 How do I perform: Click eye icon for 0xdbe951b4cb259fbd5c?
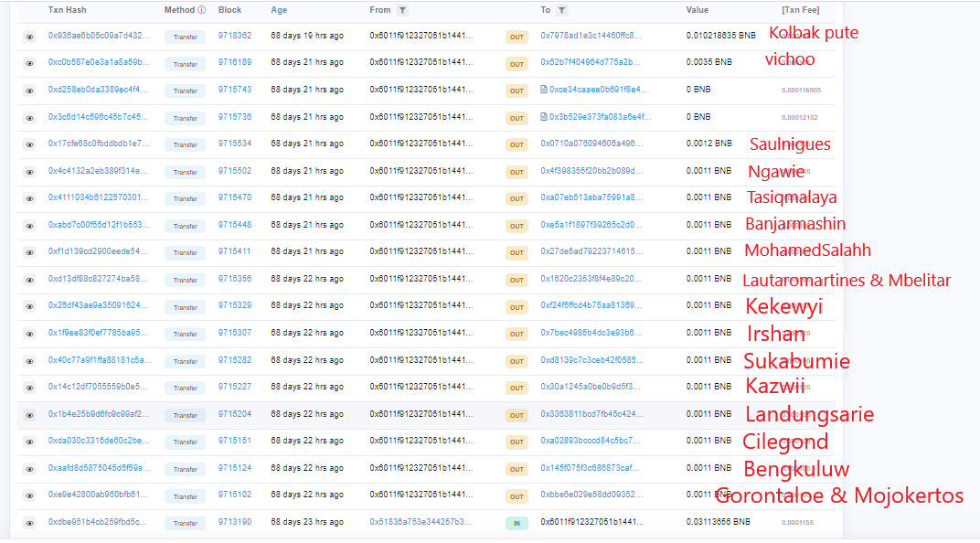pos(29,523)
